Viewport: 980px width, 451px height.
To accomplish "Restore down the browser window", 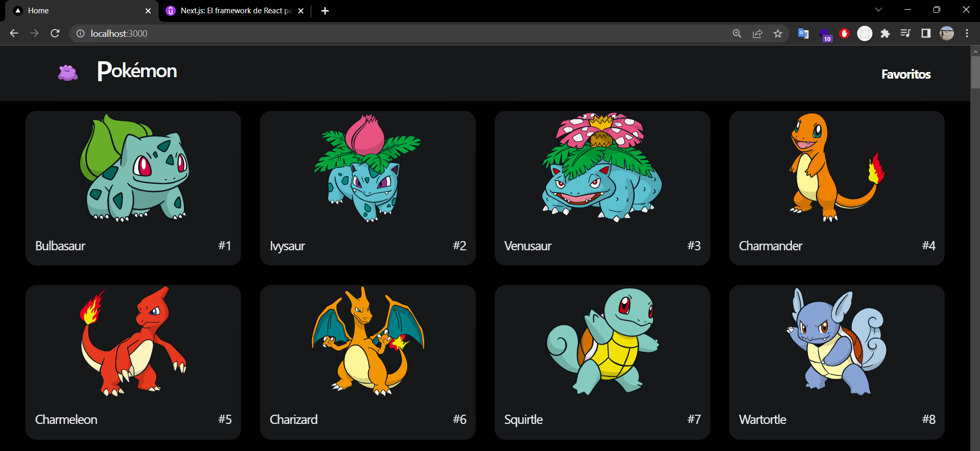I will coord(937,10).
